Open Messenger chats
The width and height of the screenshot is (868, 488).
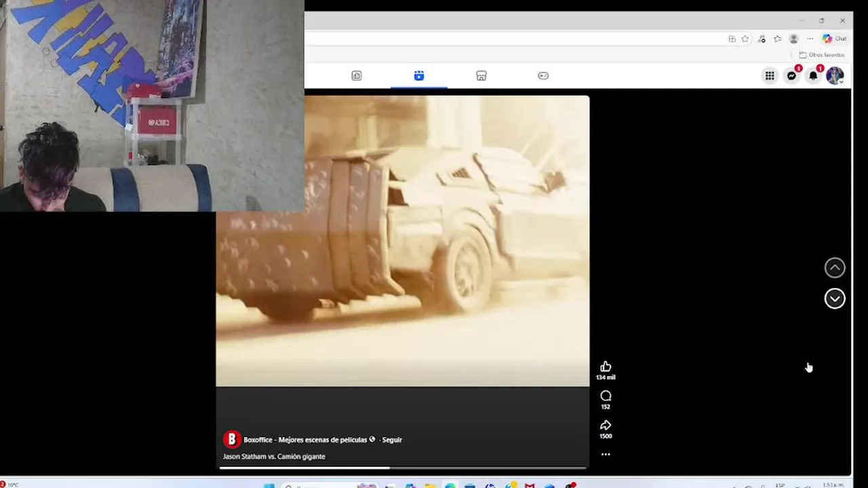tap(791, 76)
